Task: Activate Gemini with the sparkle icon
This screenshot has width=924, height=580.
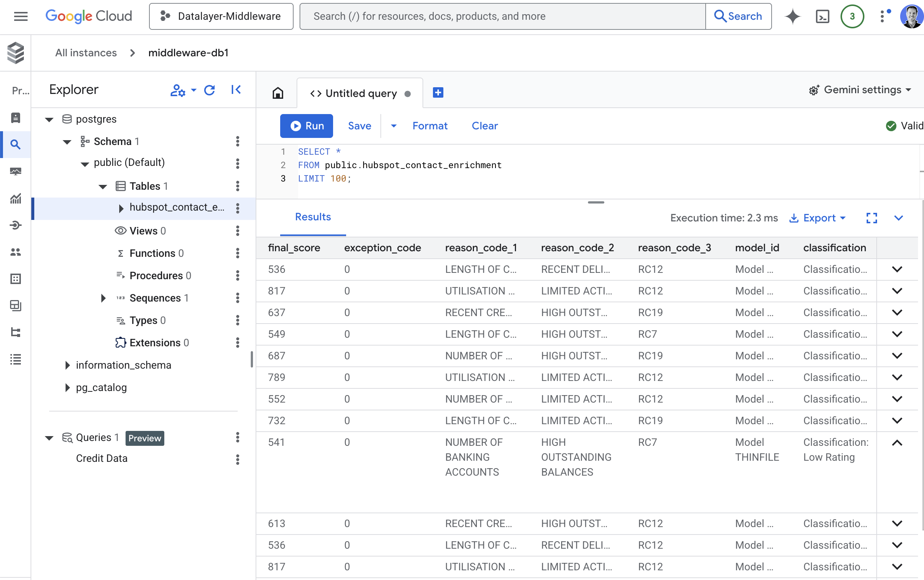Action: [x=792, y=16]
